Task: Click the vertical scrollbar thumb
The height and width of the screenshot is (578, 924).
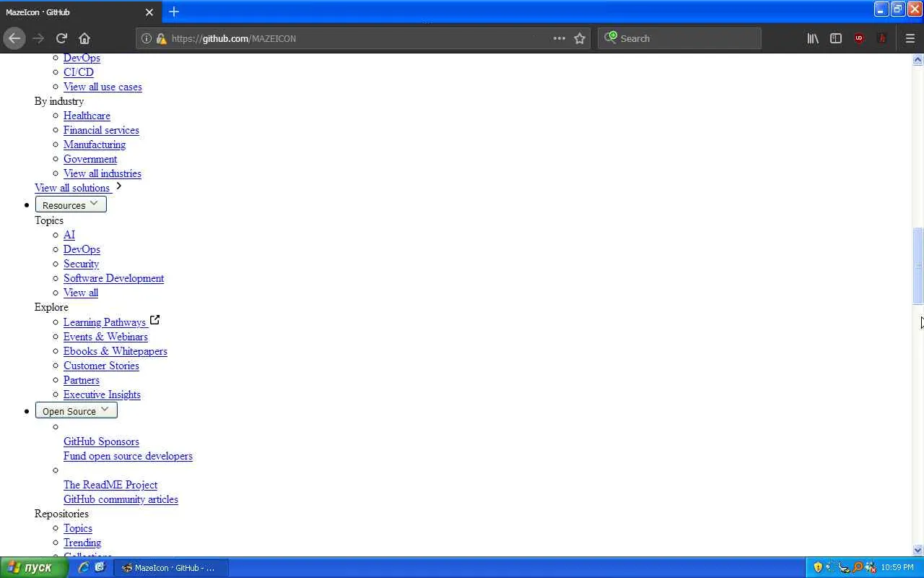Action: click(918, 266)
